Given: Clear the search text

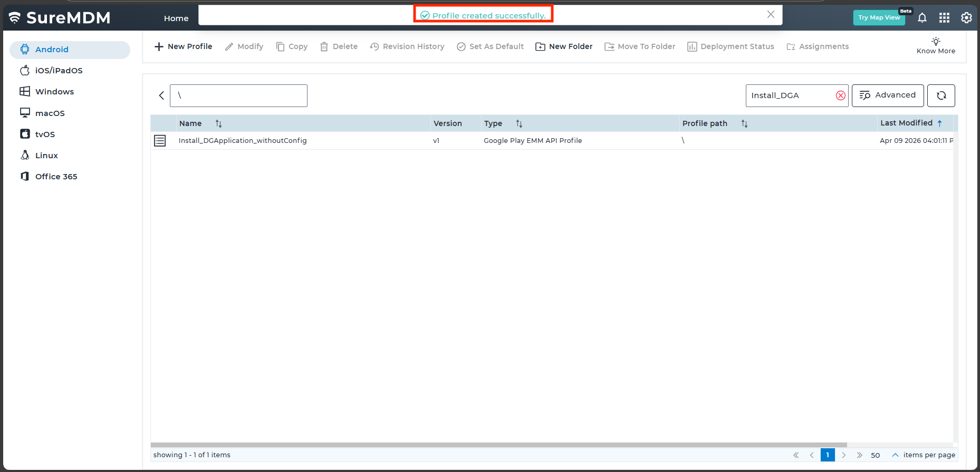Looking at the screenshot, I should tap(840, 95).
